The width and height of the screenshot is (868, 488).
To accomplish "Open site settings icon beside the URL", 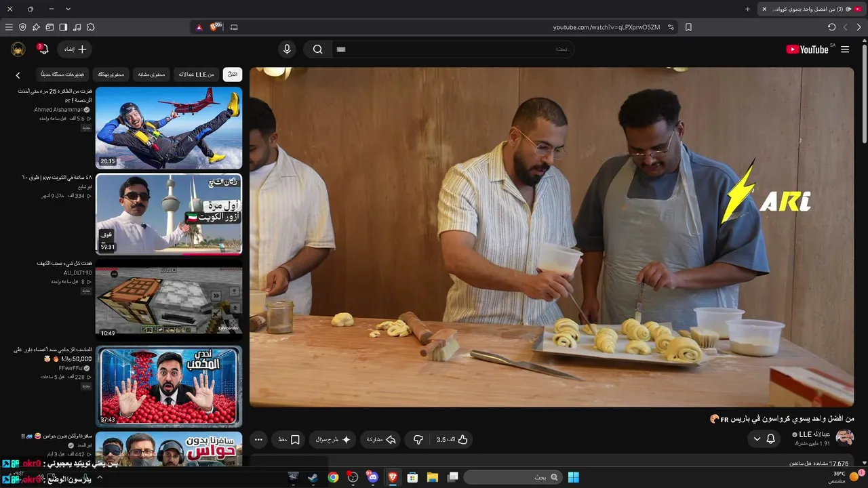I will 671,27.
